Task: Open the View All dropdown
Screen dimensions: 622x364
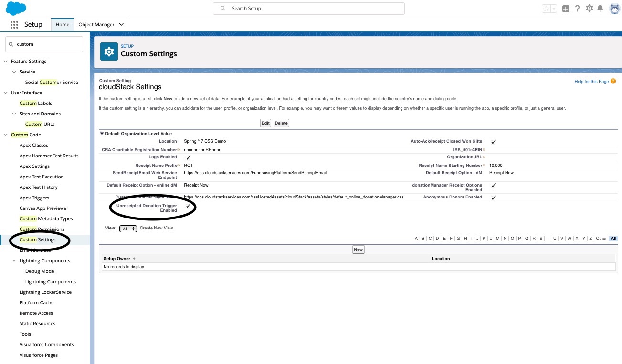Action: coord(128,229)
